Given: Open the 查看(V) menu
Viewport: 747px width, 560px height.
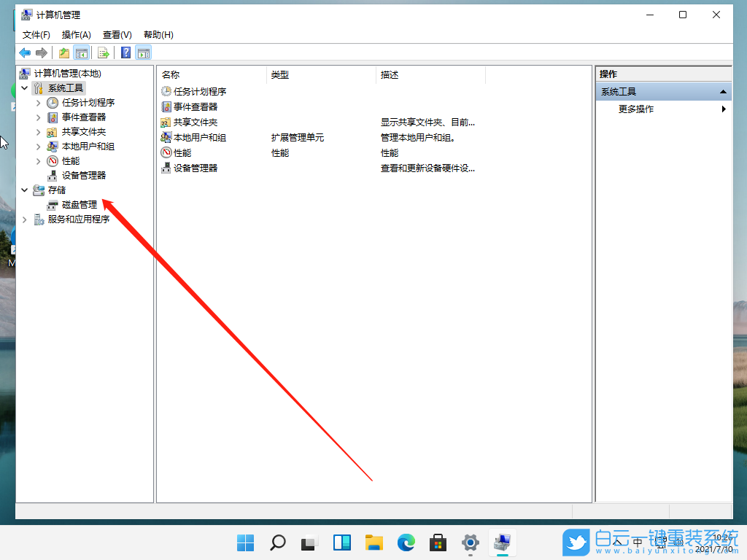Looking at the screenshot, I should tap(117, 34).
